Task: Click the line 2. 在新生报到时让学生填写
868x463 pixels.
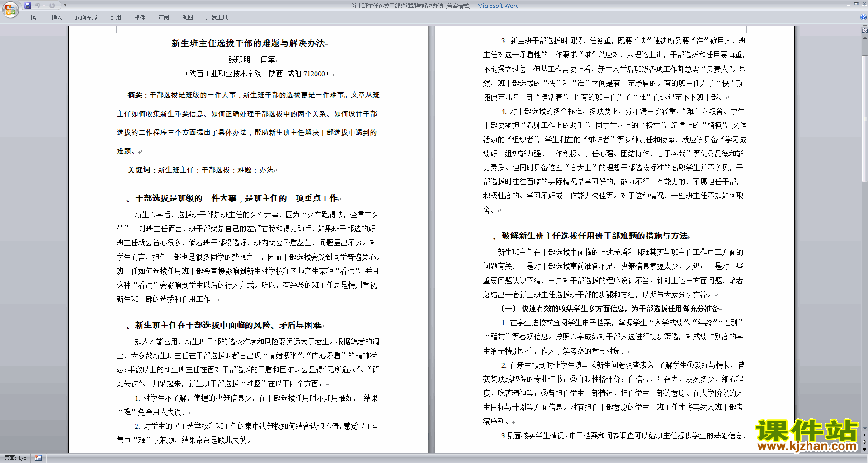Action: [623, 365]
